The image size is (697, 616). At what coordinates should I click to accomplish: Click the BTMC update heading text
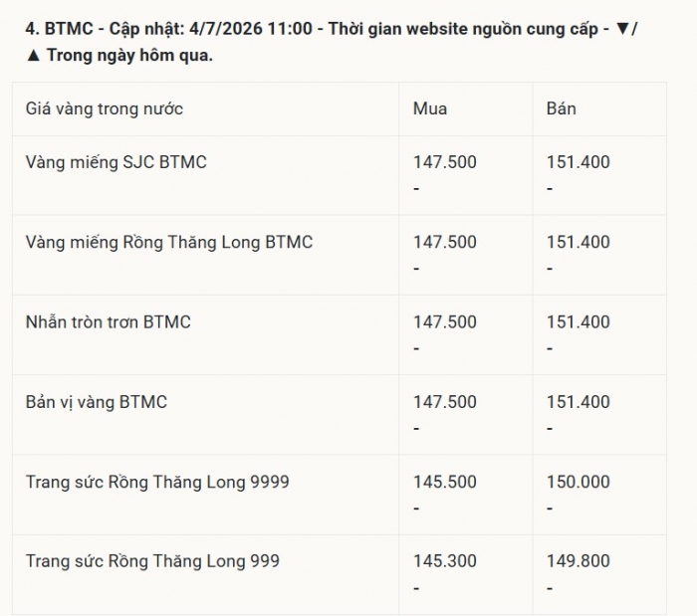332,42
